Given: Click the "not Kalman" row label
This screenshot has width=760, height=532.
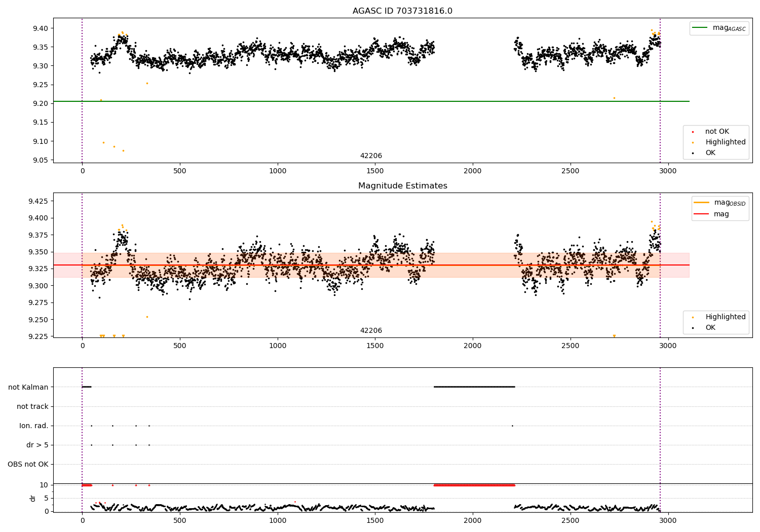Looking at the screenshot, I should 28,387.
